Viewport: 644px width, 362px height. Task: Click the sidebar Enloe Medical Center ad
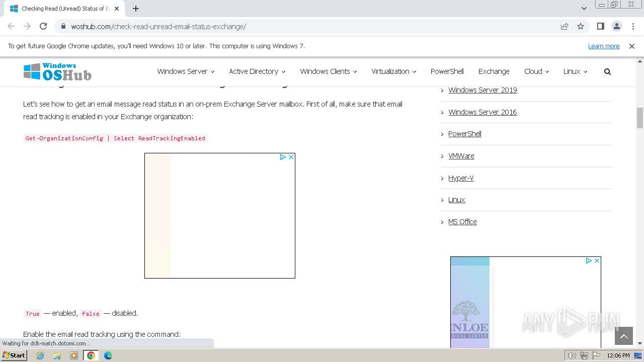coord(525,302)
